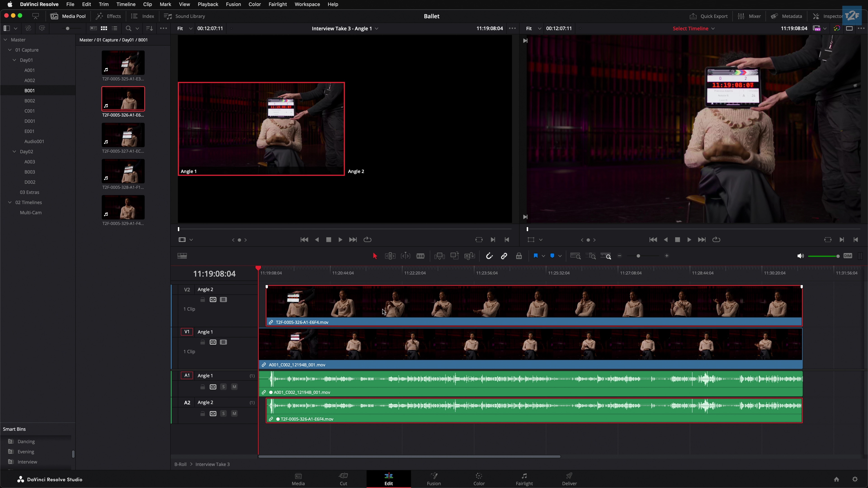Solo the Angle 2 audio track
This screenshot has width=868, height=488.
[223, 414]
